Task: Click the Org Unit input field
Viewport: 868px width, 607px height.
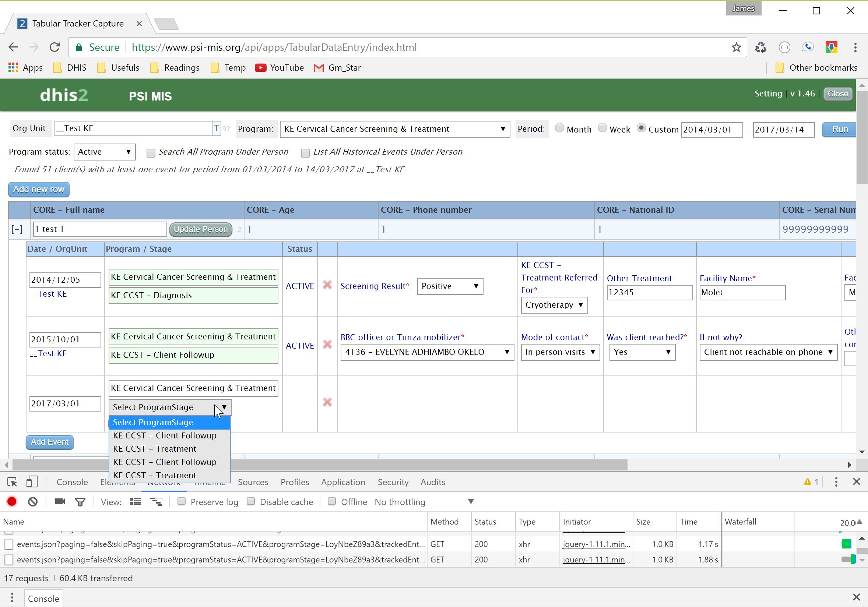Action: pyautogui.click(x=133, y=128)
